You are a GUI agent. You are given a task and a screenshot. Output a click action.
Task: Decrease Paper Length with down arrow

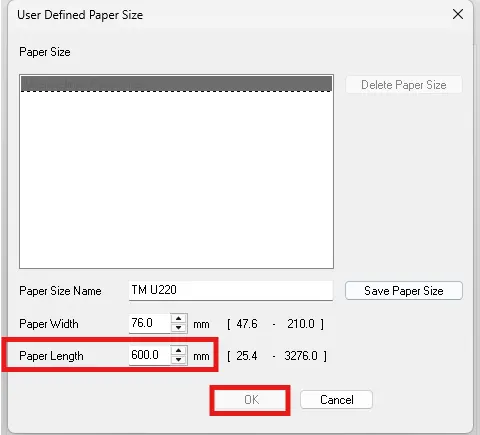click(x=179, y=360)
